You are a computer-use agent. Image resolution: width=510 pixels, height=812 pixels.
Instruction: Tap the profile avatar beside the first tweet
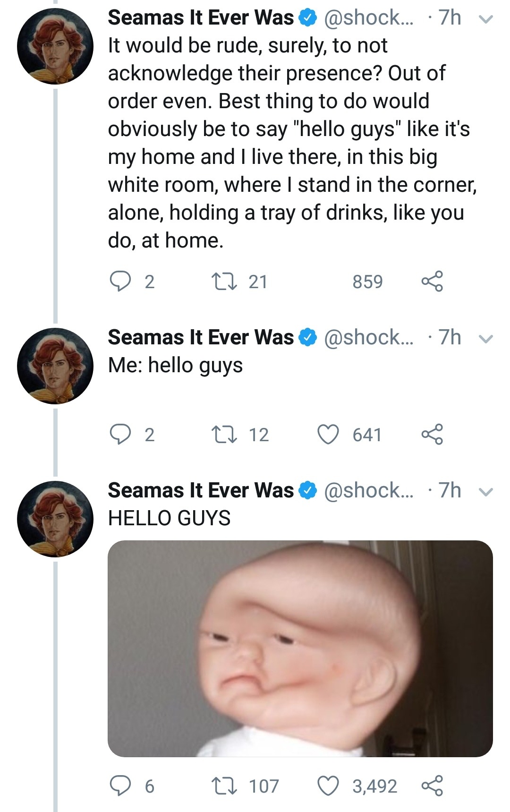tap(55, 46)
